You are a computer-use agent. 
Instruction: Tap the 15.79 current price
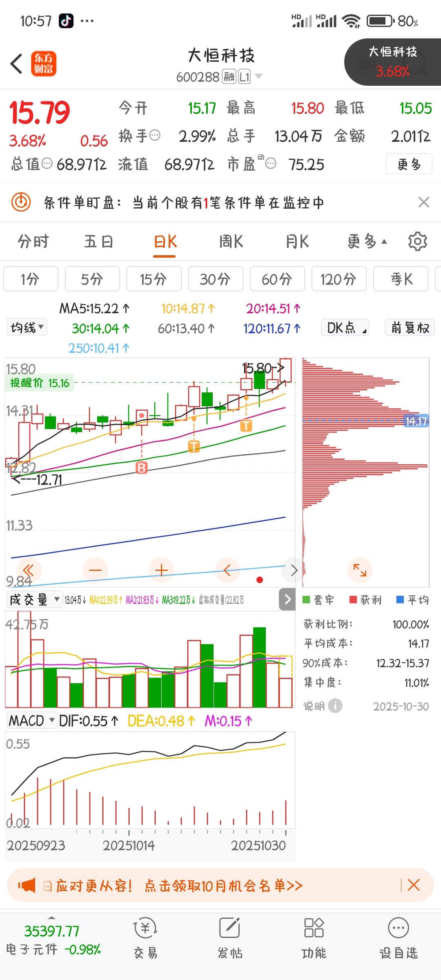40,112
